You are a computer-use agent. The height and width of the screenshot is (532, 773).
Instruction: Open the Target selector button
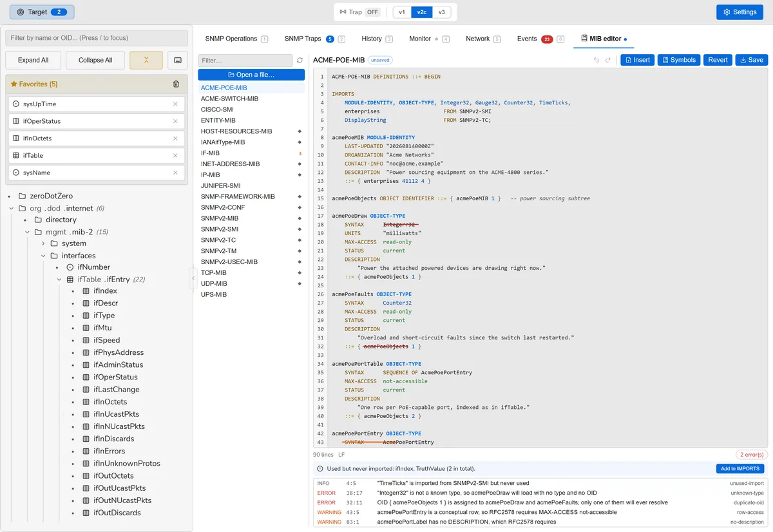[42, 12]
